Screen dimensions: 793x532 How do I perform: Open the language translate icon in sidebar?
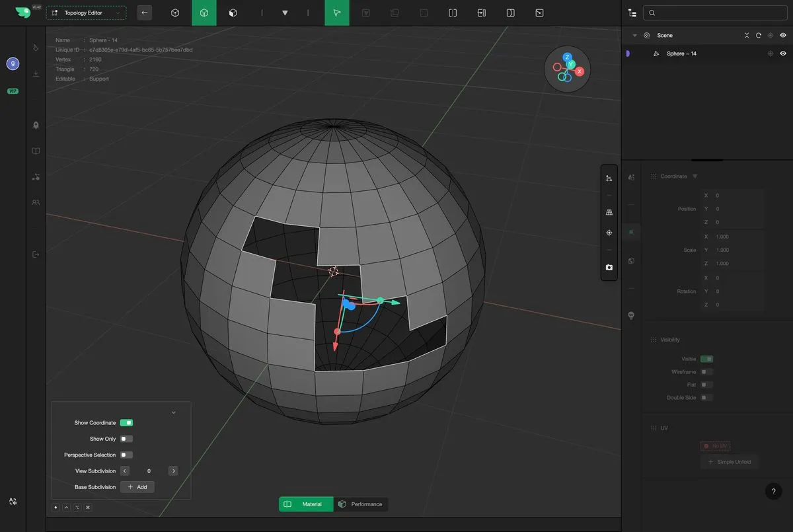pos(13,502)
